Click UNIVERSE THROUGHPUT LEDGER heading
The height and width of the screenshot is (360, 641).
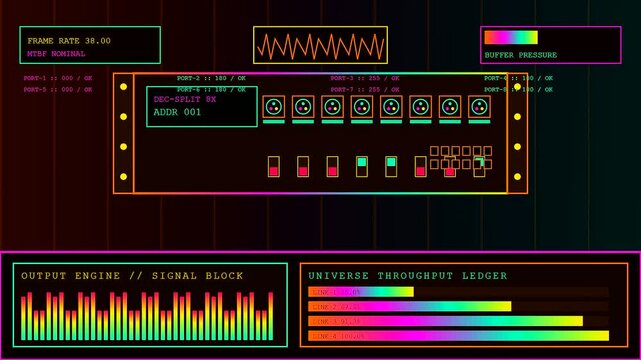pyautogui.click(x=408, y=276)
